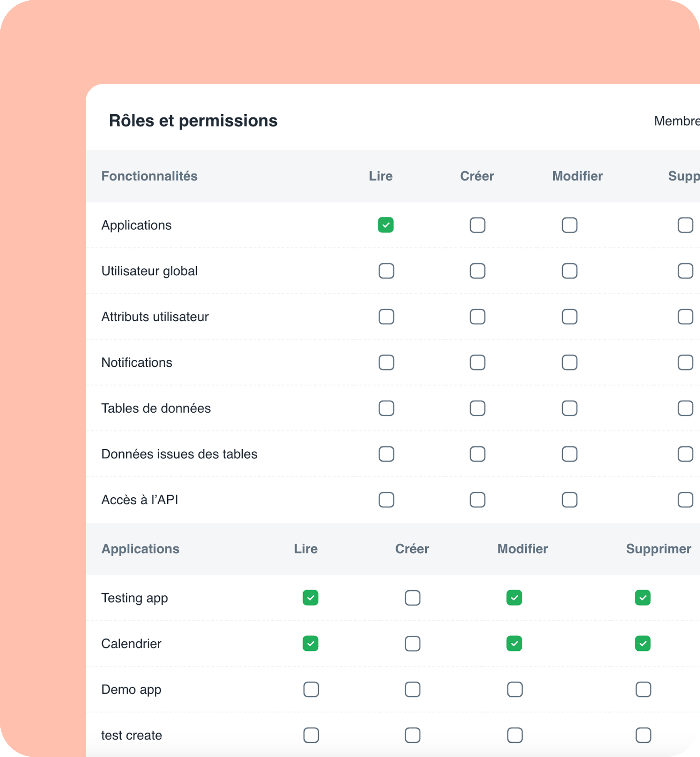Check Supprimer for Notifications row
The width and height of the screenshot is (700, 757).
(x=685, y=362)
